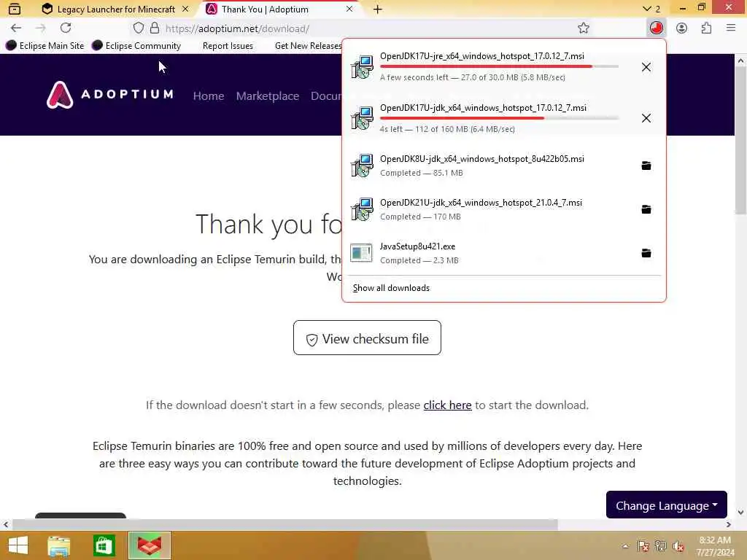Go back to the previous page
Viewport: 747px width, 560px height.
point(16,28)
